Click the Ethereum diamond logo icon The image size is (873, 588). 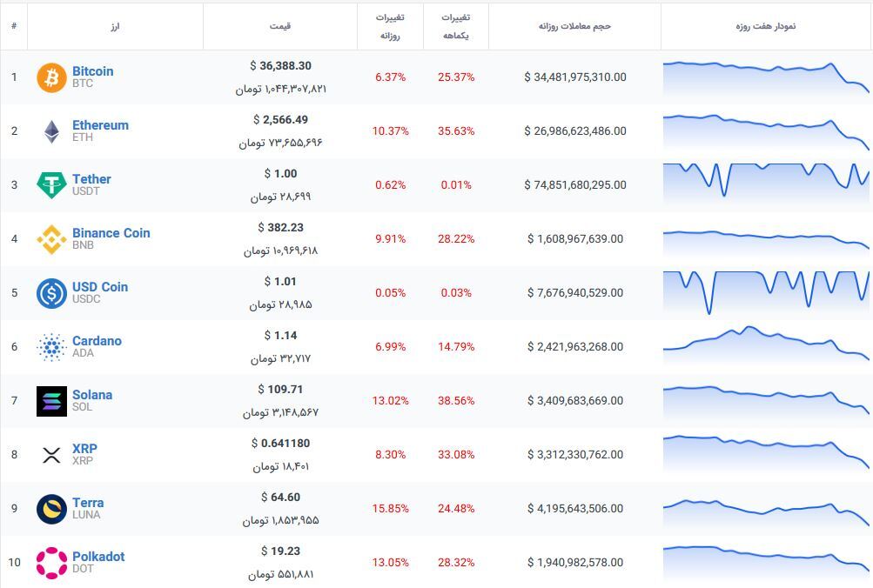click(x=51, y=131)
